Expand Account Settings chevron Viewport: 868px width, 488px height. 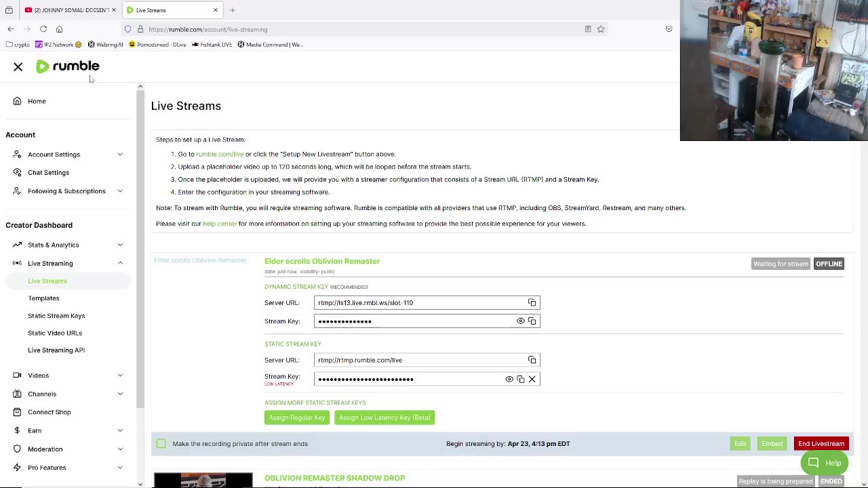(x=120, y=155)
